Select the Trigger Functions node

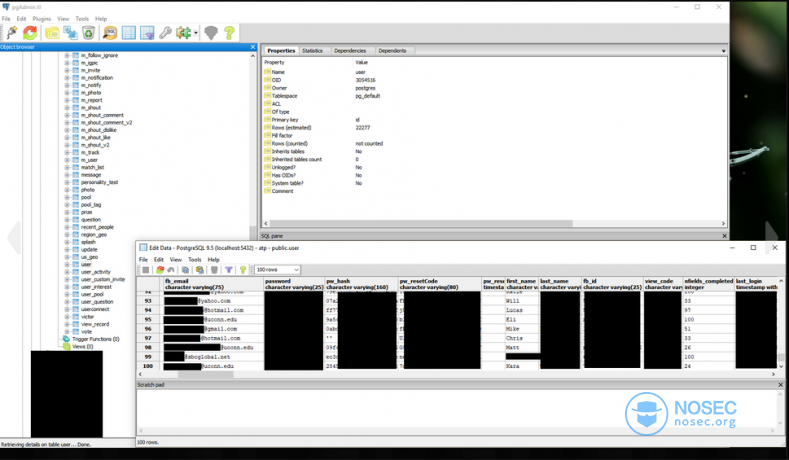96,339
